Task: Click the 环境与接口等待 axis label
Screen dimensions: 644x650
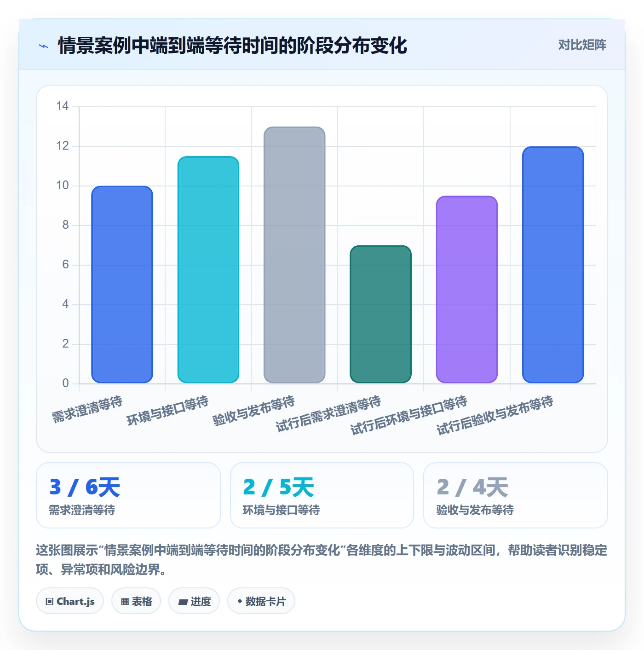Action: point(168,411)
